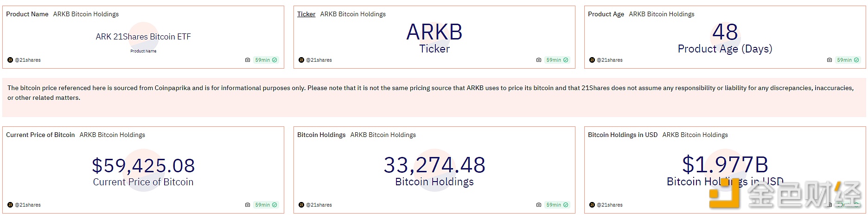Open @21shares author link in Product Age panel
Viewport: 868px width, 215px height.
coord(610,60)
